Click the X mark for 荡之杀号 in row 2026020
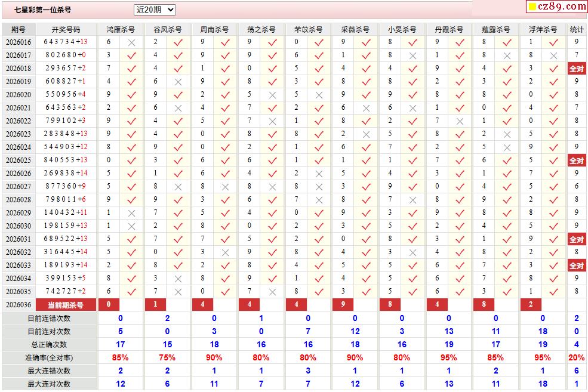This screenshot has height=392, width=588. 272,95
